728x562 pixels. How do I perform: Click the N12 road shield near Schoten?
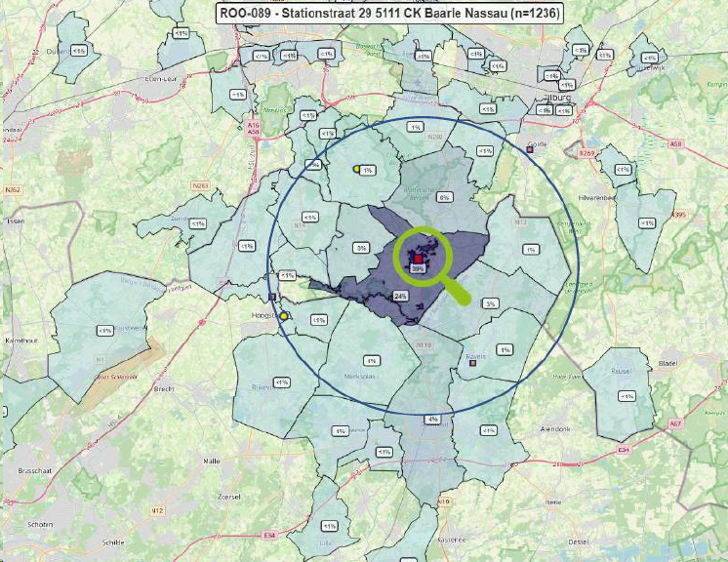coord(157,511)
